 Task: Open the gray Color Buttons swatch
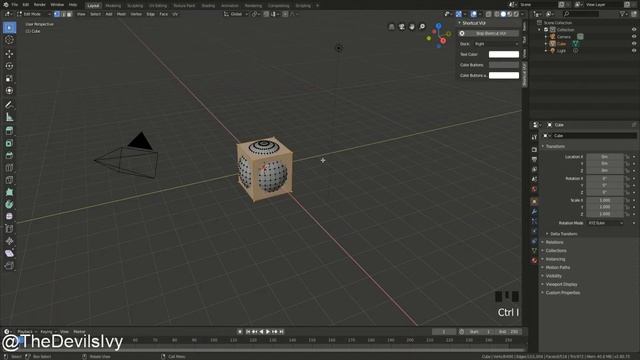pyautogui.click(x=504, y=65)
